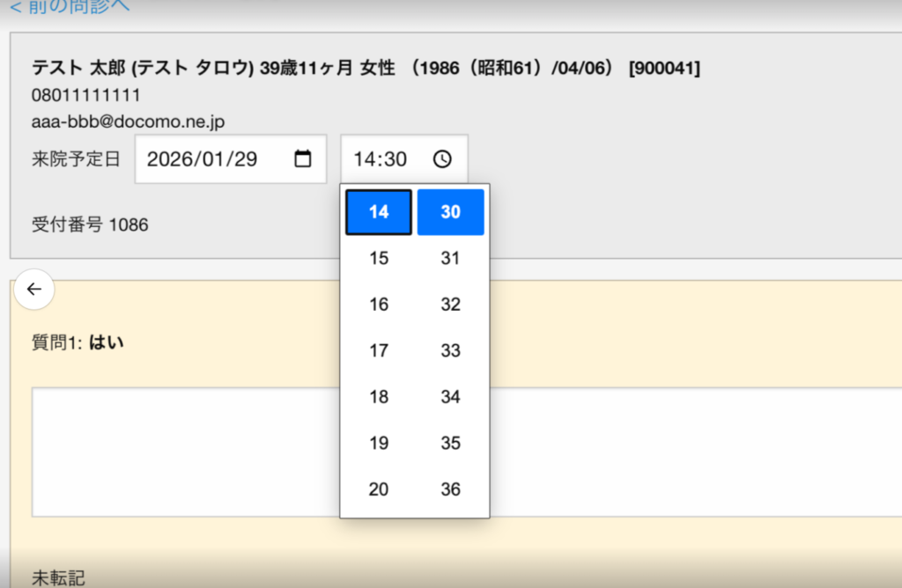Click the visit date 2026/01/29 field

(x=211, y=159)
